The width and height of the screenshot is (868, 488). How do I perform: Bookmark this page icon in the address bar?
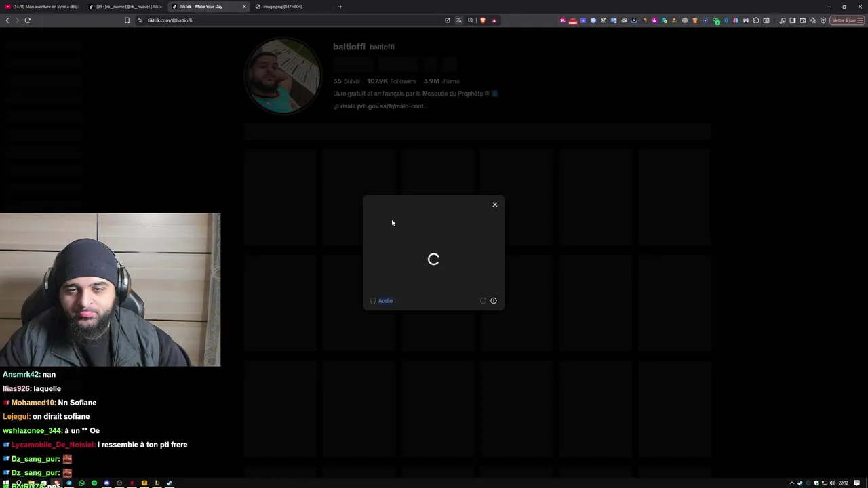tap(127, 20)
